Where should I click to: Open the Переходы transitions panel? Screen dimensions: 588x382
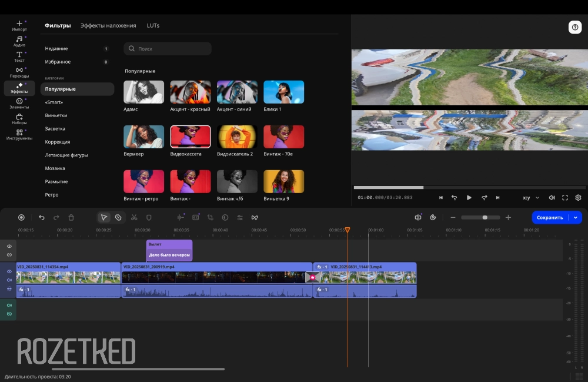tap(19, 72)
